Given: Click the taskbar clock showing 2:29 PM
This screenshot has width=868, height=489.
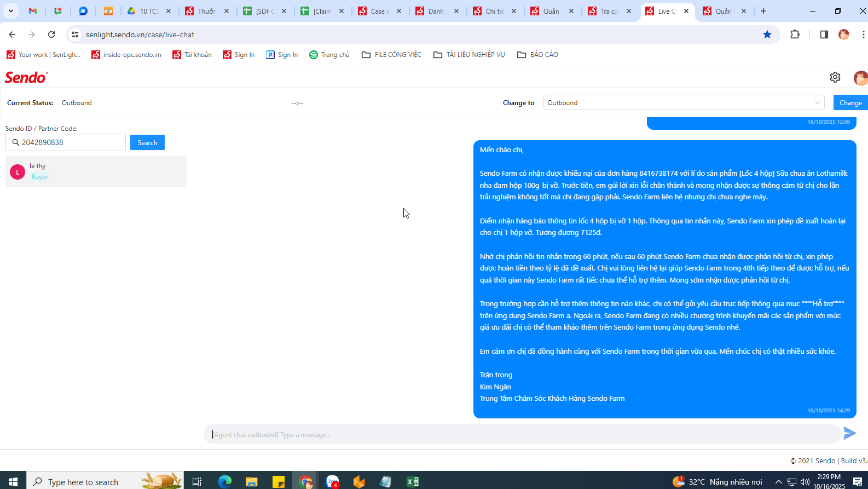Looking at the screenshot, I should 829,481.
